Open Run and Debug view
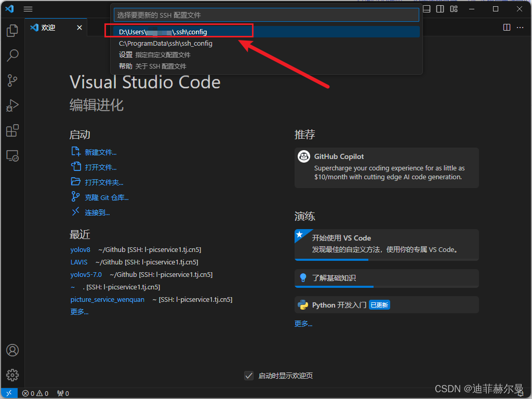The image size is (532, 399). pos(12,105)
